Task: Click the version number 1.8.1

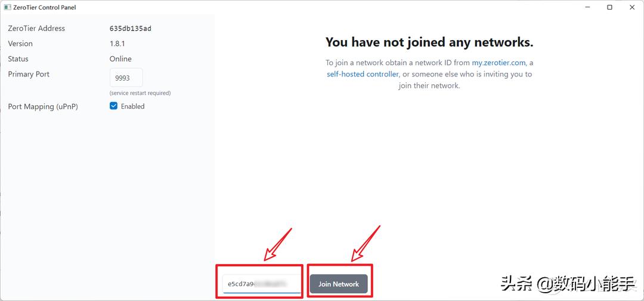Action: (x=117, y=44)
